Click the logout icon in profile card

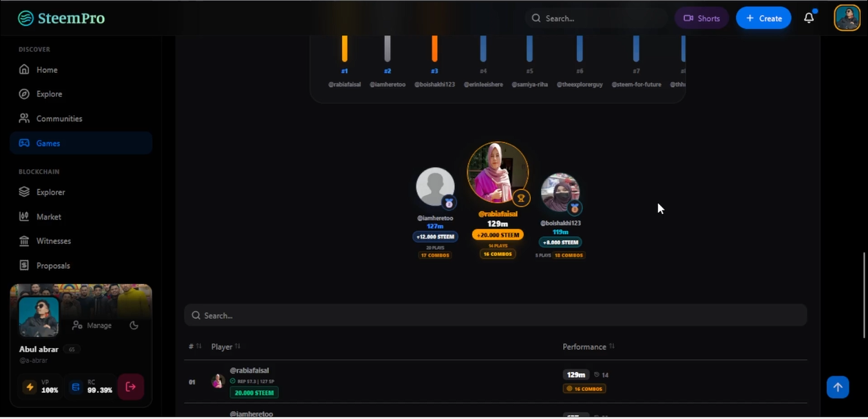point(131,387)
